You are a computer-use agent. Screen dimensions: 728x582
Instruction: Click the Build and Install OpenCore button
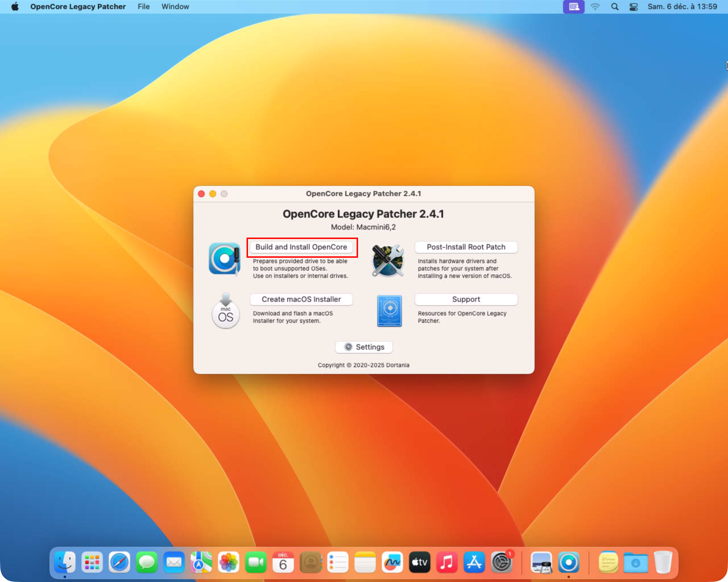301,247
